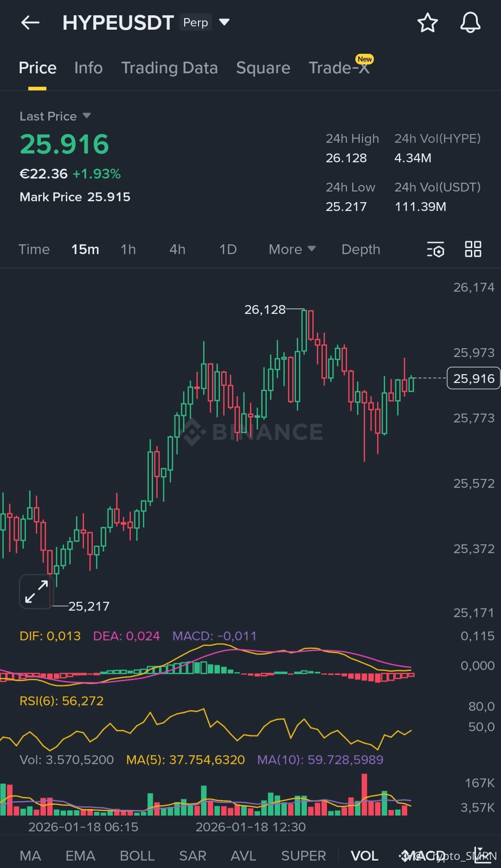This screenshot has width=501, height=868.
Task: Open the Trading Data tab
Action: click(x=169, y=68)
